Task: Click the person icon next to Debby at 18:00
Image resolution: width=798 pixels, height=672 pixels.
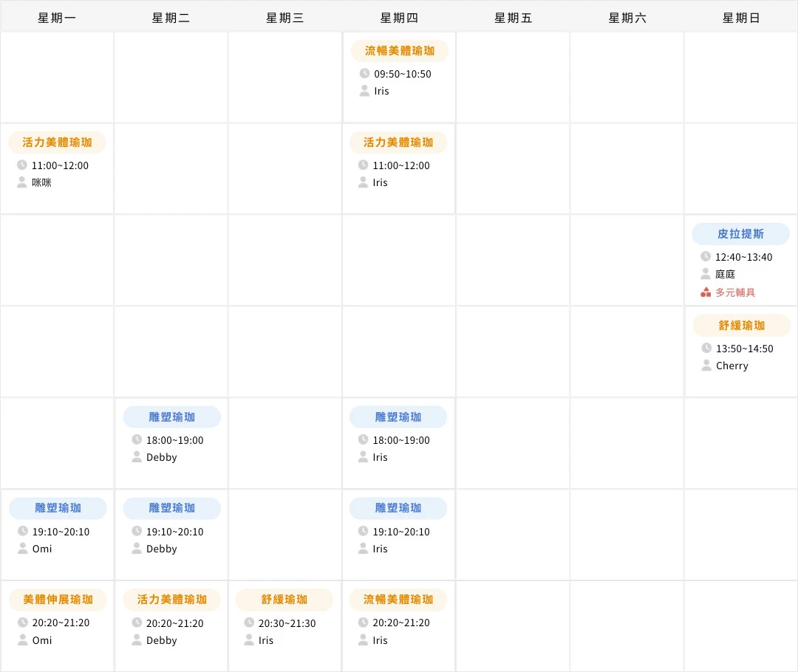Action: pos(135,457)
